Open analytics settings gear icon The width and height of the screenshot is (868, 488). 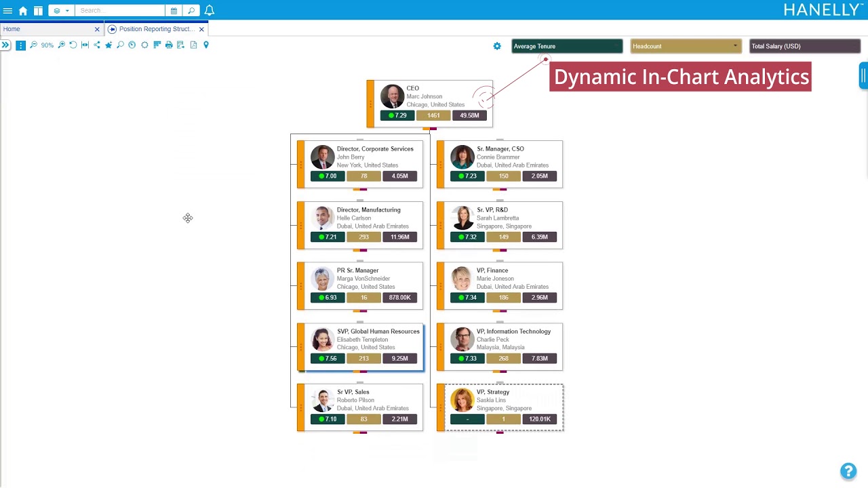point(497,46)
